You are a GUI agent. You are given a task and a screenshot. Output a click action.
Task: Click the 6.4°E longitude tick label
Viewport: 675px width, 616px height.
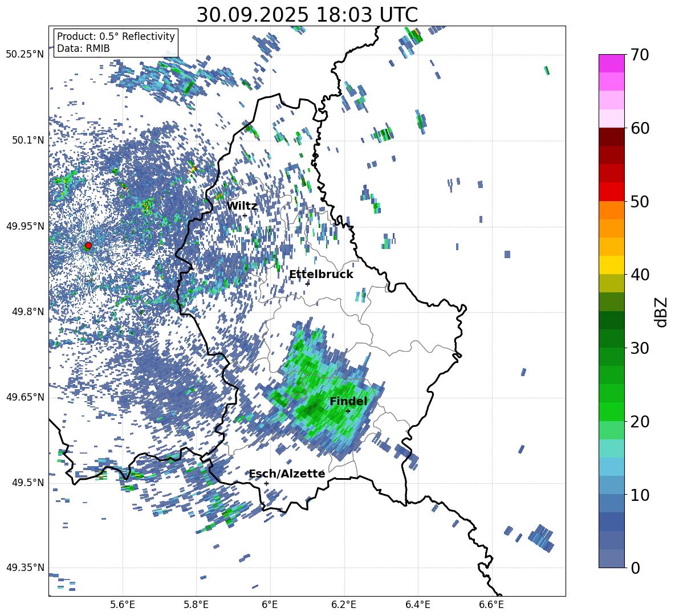tap(417, 605)
